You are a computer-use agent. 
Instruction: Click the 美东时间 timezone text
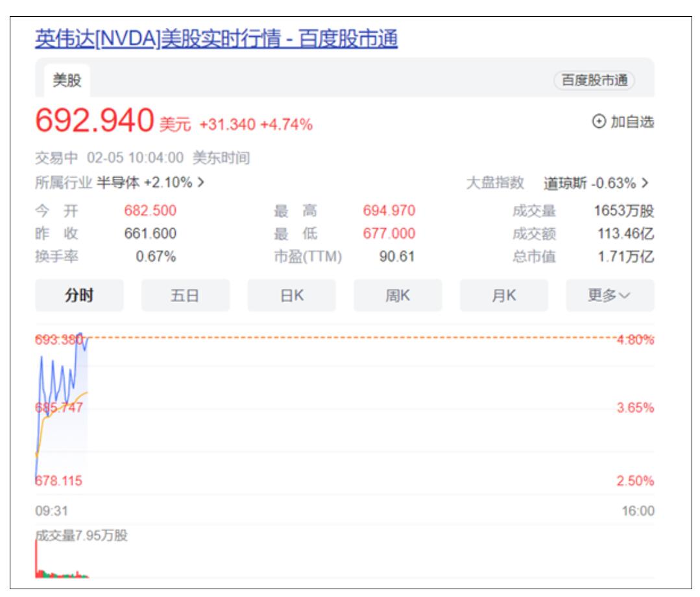[221, 158]
